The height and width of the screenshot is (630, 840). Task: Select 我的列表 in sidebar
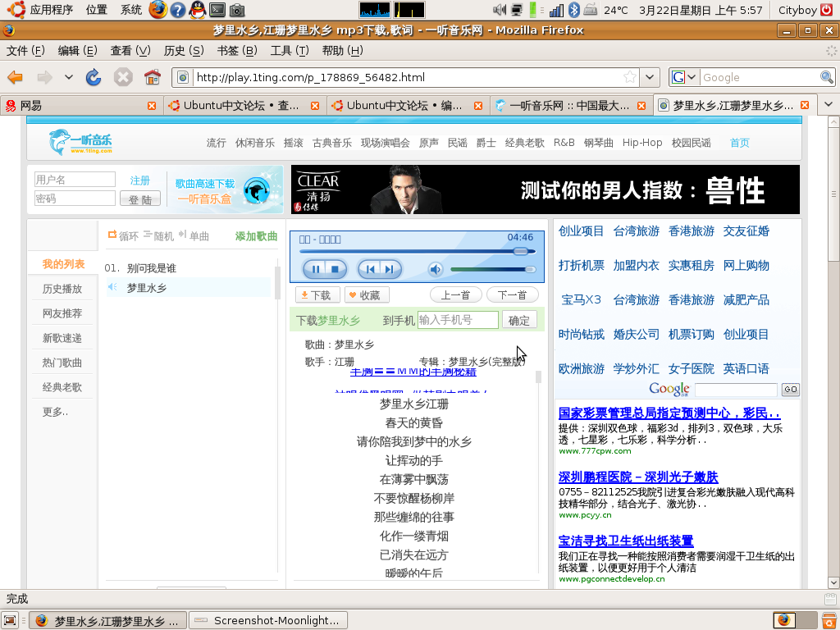[x=63, y=264]
